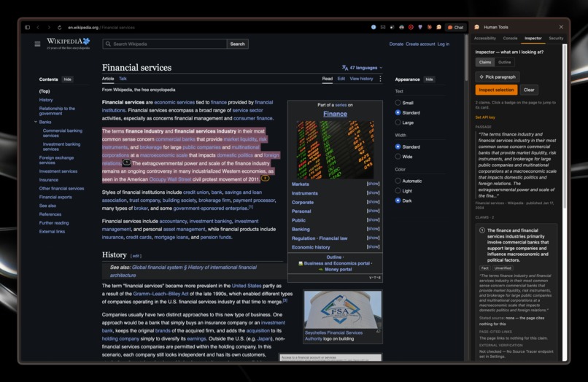Open the View history tab

(x=361, y=79)
